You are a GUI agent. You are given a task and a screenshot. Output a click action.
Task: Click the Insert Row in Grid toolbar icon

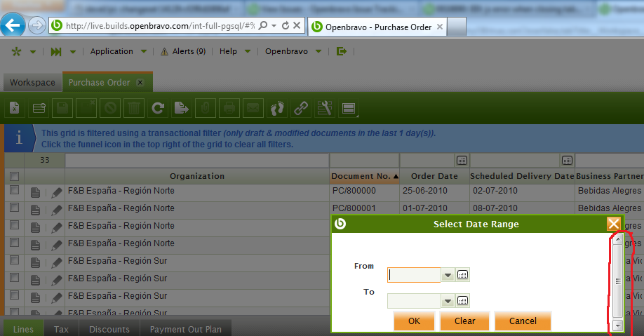click(39, 109)
